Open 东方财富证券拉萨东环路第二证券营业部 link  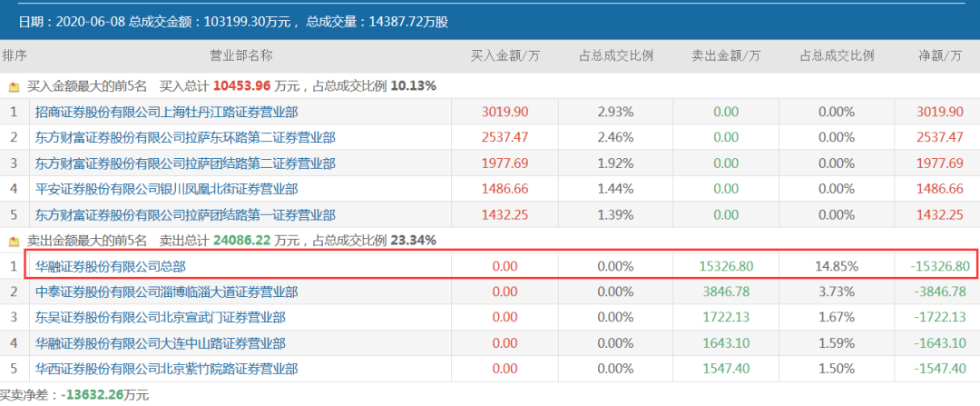click(185, 138)
